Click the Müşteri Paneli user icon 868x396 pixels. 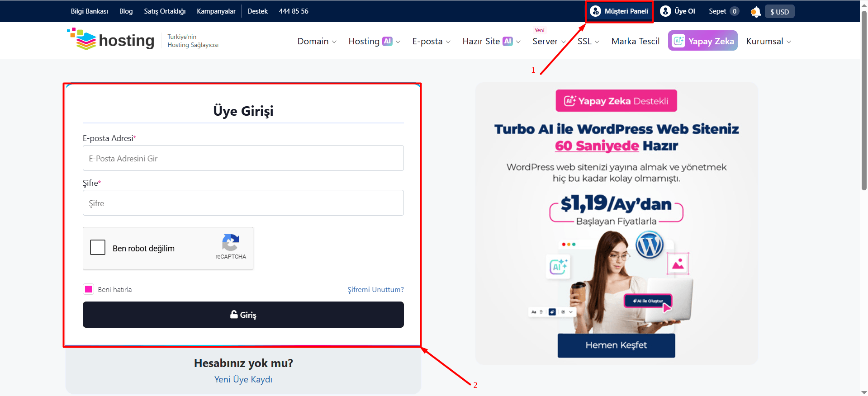[596, 11]
